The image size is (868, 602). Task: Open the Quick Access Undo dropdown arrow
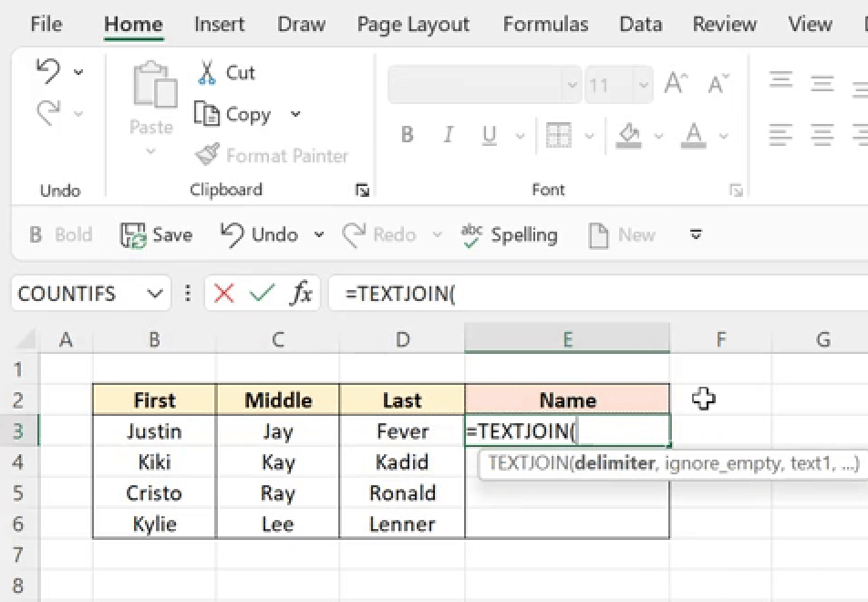319,234
